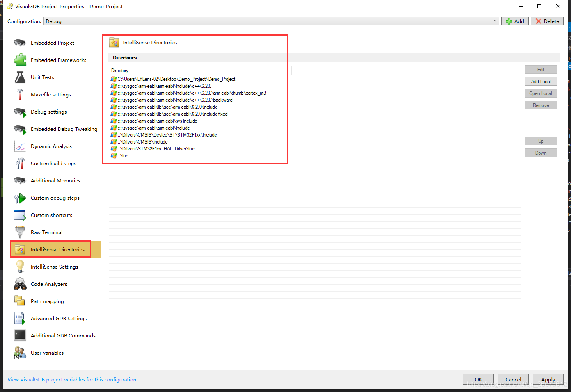
Task: Click the Additional Memories chip icon
Action: coord(20,180)
